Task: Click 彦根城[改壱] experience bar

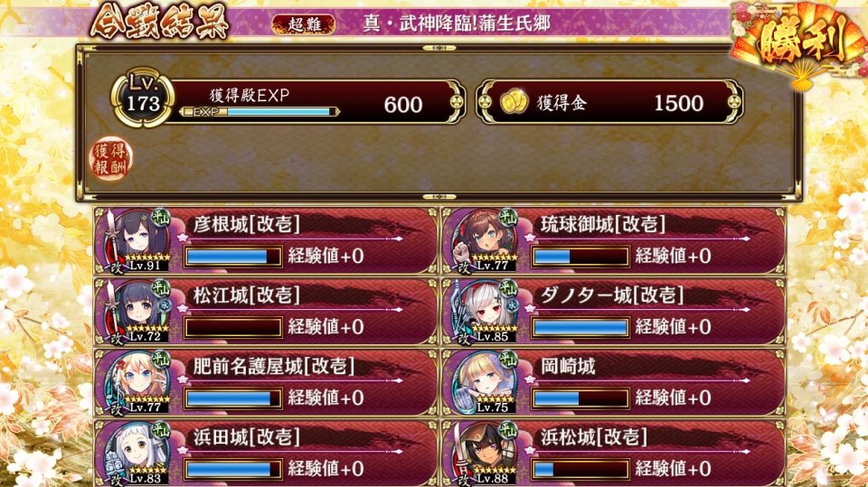Action: pos(232,257)
